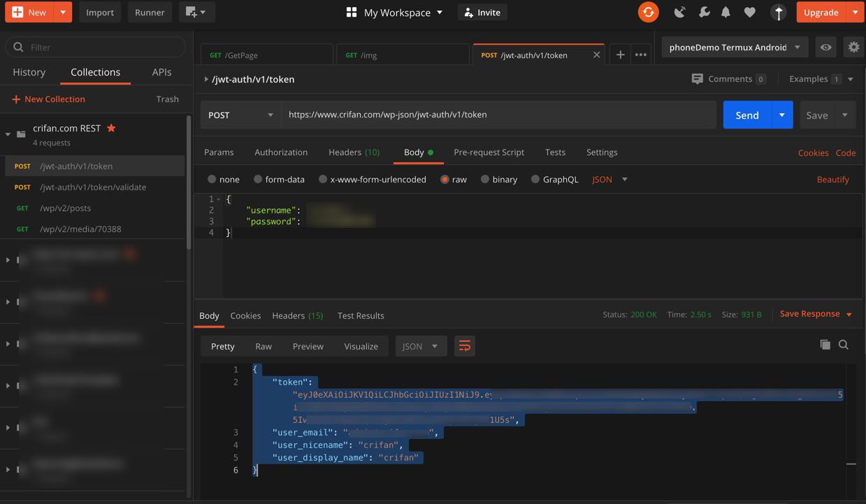Click the Import button
This screenshot has height=504, width=866.
(100, 12)
